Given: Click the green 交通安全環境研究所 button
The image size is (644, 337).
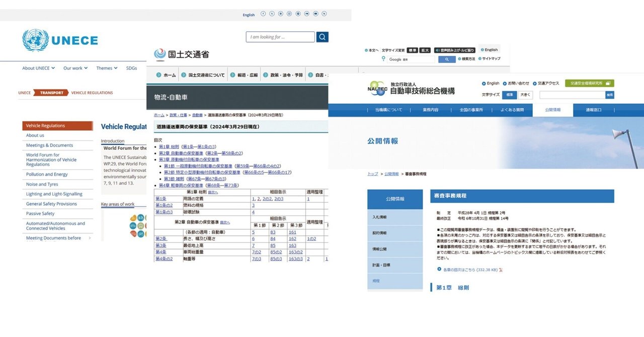Looking at the screenshot, I should tap(589, 83).
